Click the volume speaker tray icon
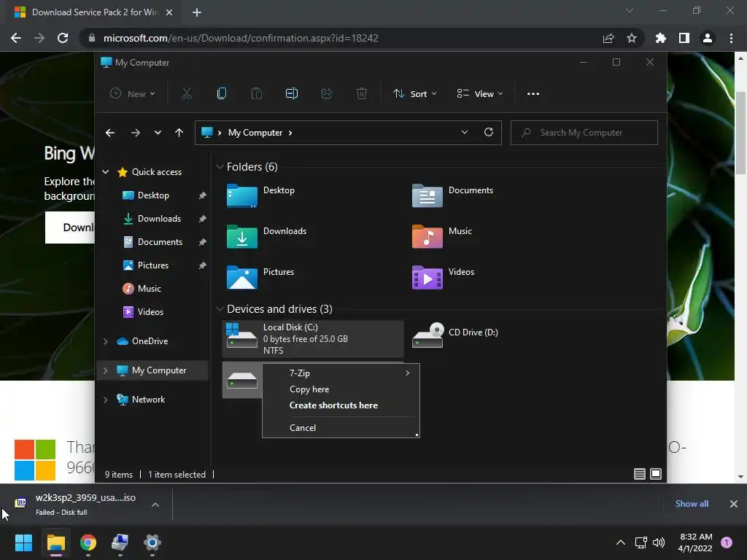 point(659,542)
